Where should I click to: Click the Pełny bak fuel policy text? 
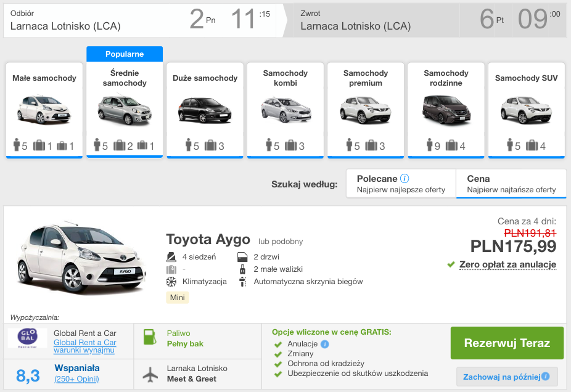[185, 343]
